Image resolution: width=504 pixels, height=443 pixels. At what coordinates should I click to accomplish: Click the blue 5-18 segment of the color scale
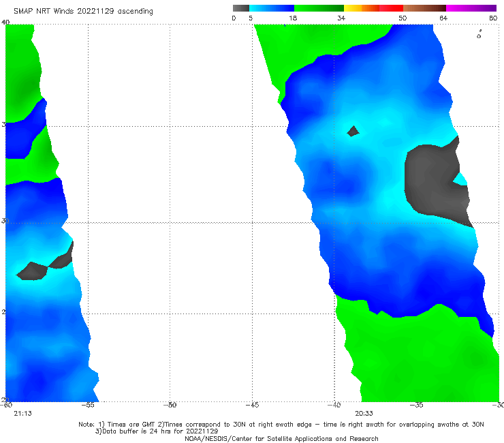[272, 8]
